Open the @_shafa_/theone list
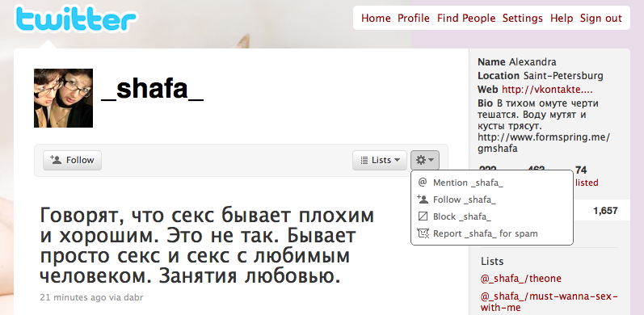Screen dimensions: 644x315 (x=521, y=279)
